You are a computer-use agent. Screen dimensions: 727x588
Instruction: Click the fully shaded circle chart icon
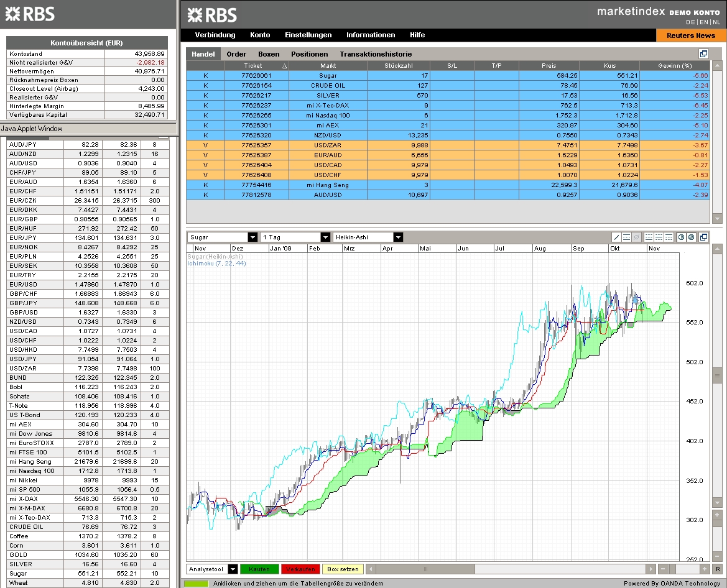coord(691,237)
